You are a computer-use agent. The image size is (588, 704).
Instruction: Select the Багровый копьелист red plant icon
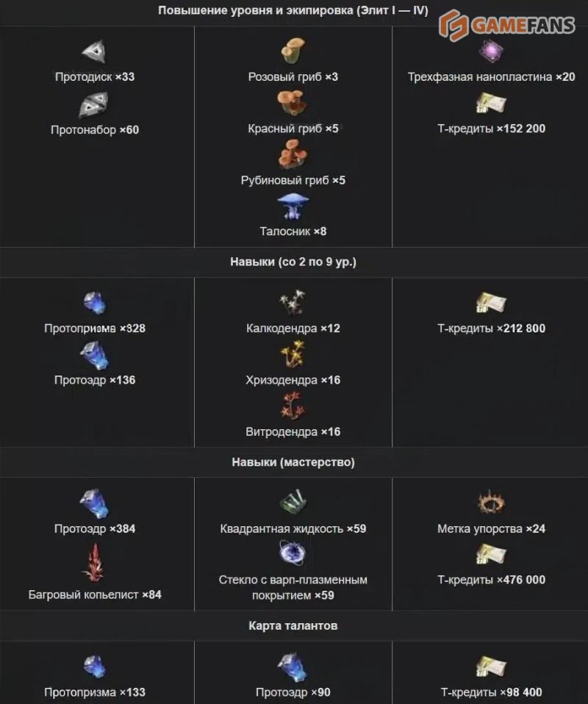(x=94, y=562)
